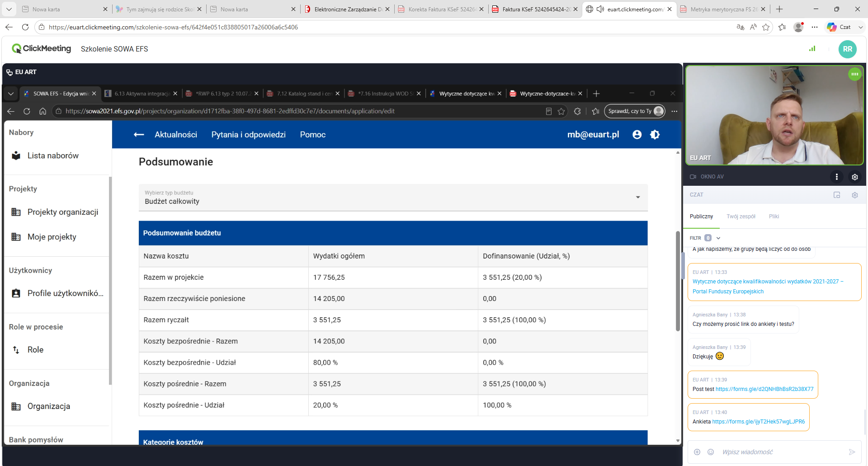Image resolution: width=868 pixels, height=466 pixels.
Task: Click the Czat Copilot button
Action: [839, 27]
